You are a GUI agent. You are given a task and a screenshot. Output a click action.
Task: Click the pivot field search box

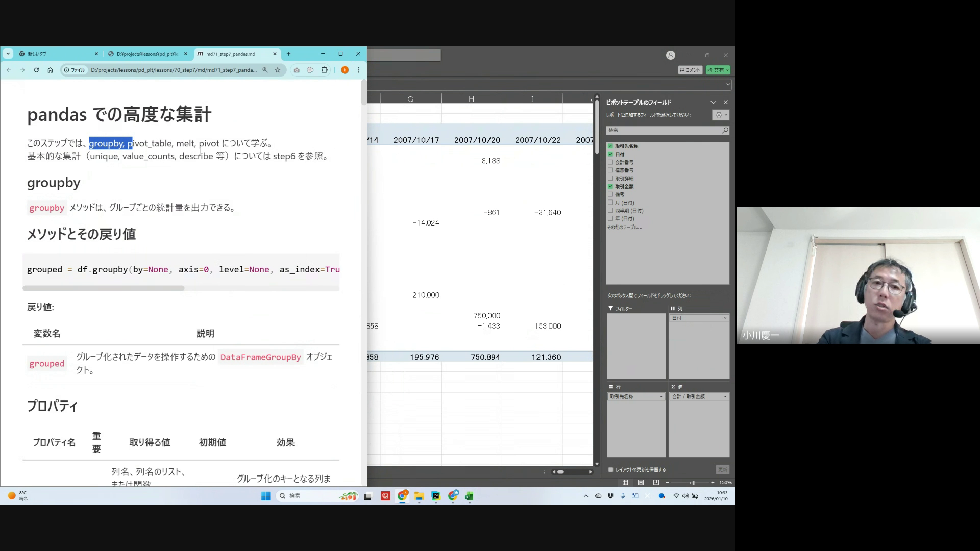(664, 130)
